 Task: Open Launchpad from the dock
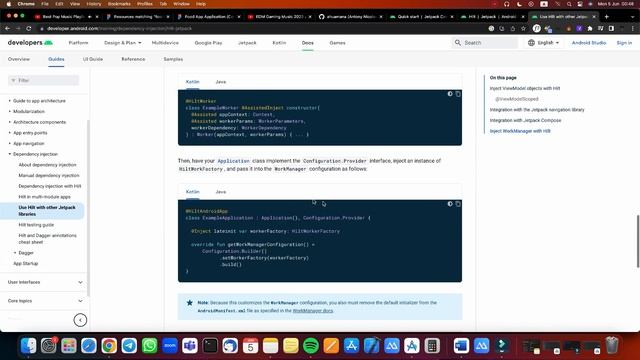(69, 346)
